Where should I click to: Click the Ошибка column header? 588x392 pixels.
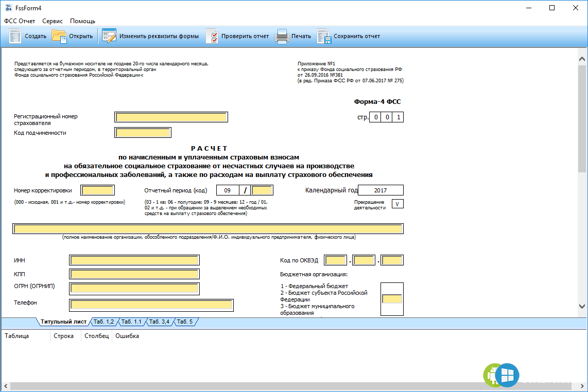(127, 336)
